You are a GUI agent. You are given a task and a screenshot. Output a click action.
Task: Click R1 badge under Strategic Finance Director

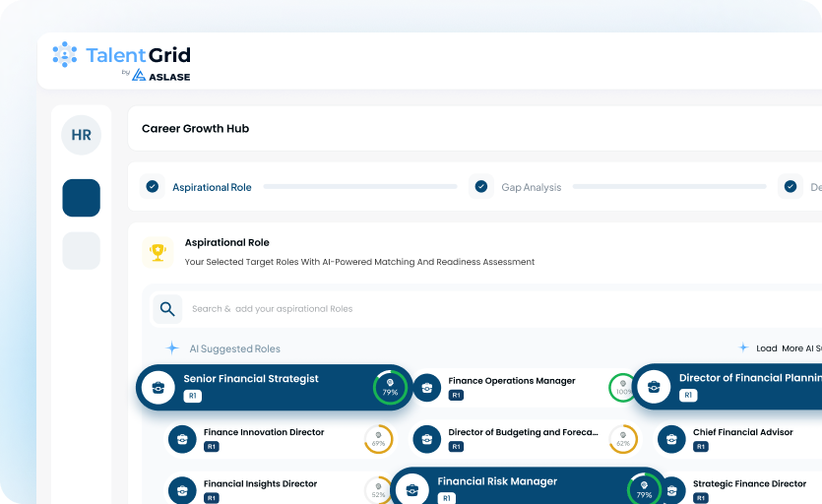tap(701, 498)
